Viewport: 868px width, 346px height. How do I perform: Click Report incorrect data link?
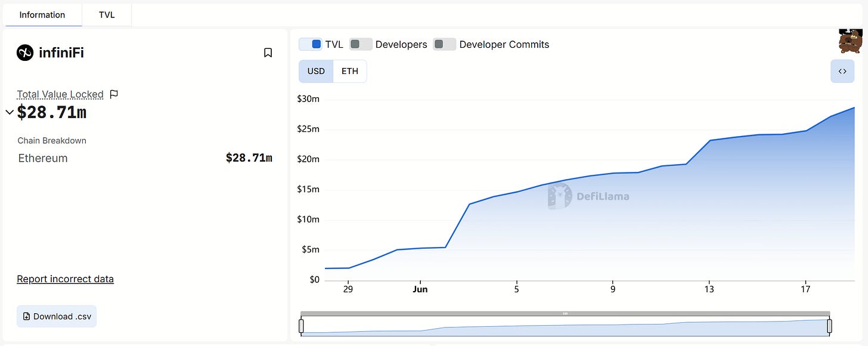click(x=65, y=279)
